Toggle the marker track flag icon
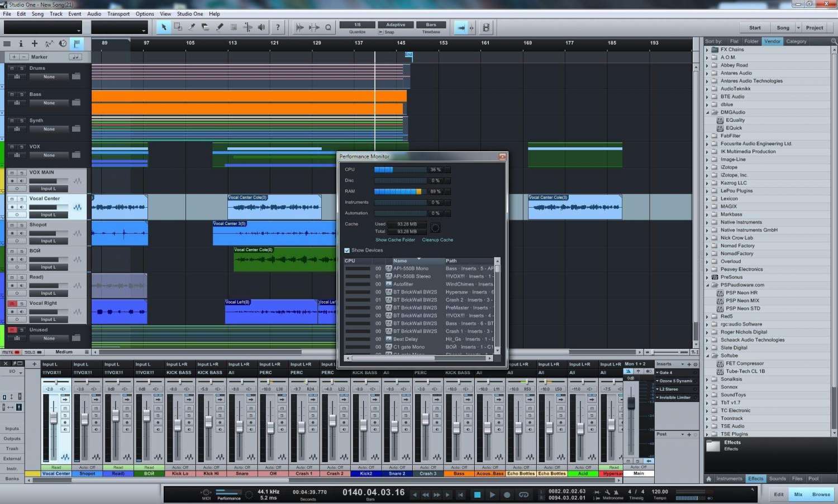The width and height of the screenshot is (838, 504). pyautogui.click(x=77, y=44)
